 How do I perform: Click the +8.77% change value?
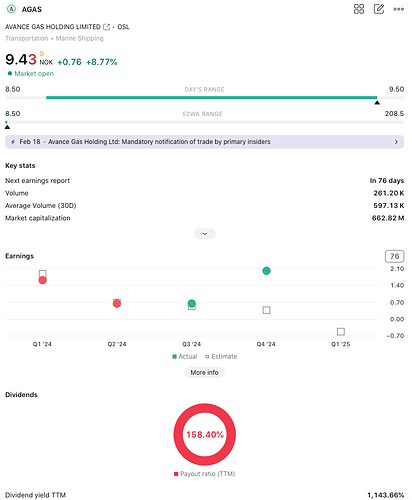[x=101, y=62]
